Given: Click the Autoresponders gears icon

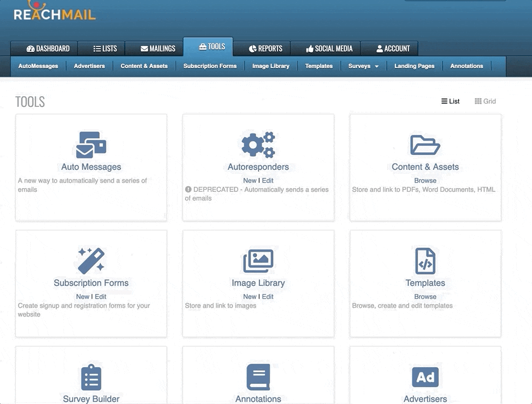Looking at the screenshot, I should [x=258, y=145].
